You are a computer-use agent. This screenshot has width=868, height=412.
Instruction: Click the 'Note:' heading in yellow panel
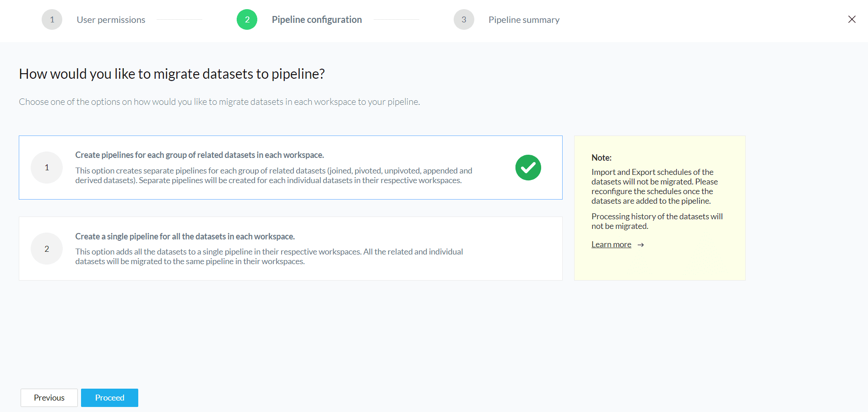[601, 157]
